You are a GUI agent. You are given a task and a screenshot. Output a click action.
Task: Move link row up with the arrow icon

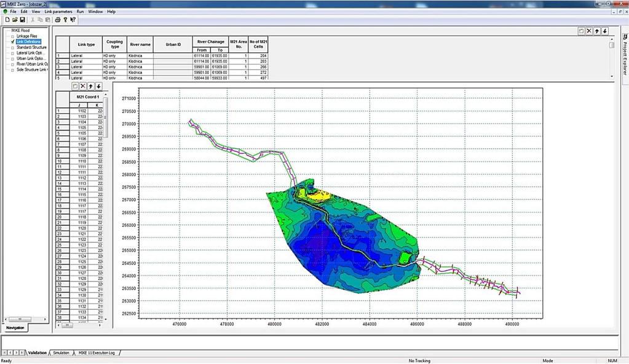(597, 31)
